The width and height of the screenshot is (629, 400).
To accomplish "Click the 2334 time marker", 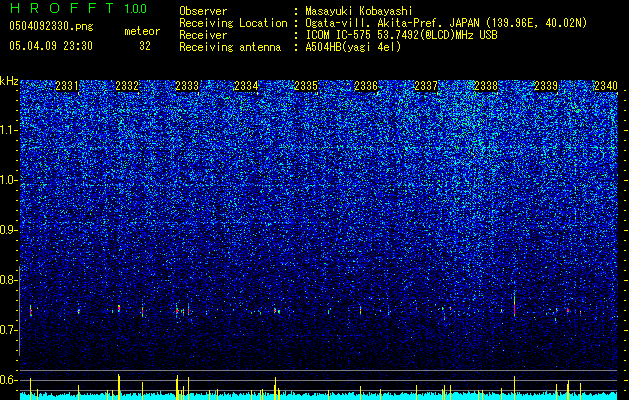I will (246, 85).
